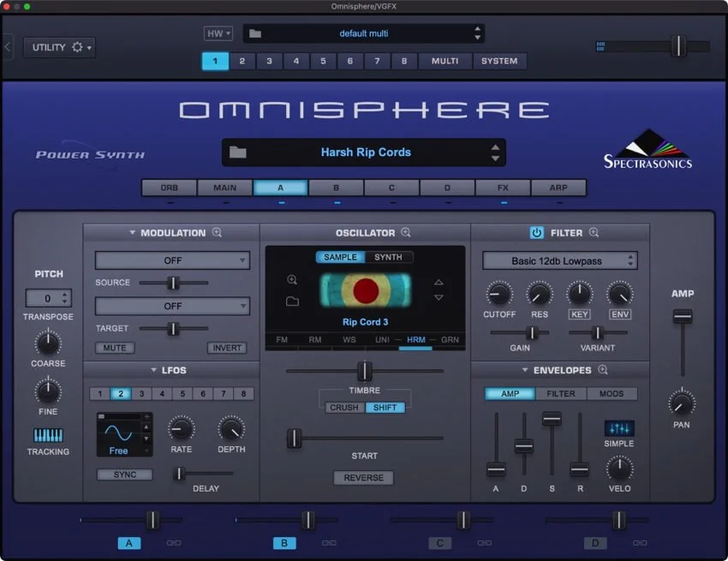Image resolution: width=728 pixels, height=561 pixels.
Task: Switch to layer B tab
Action: point(336,188)
